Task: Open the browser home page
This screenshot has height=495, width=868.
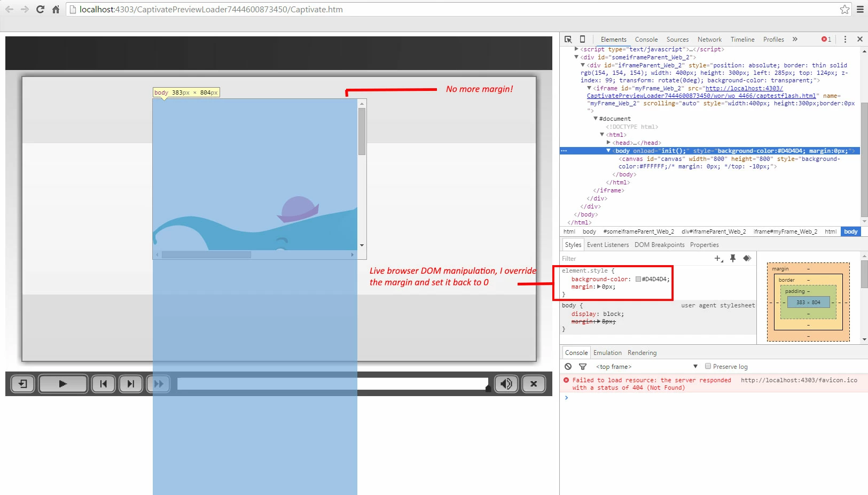Action: (x=56, y=9)
